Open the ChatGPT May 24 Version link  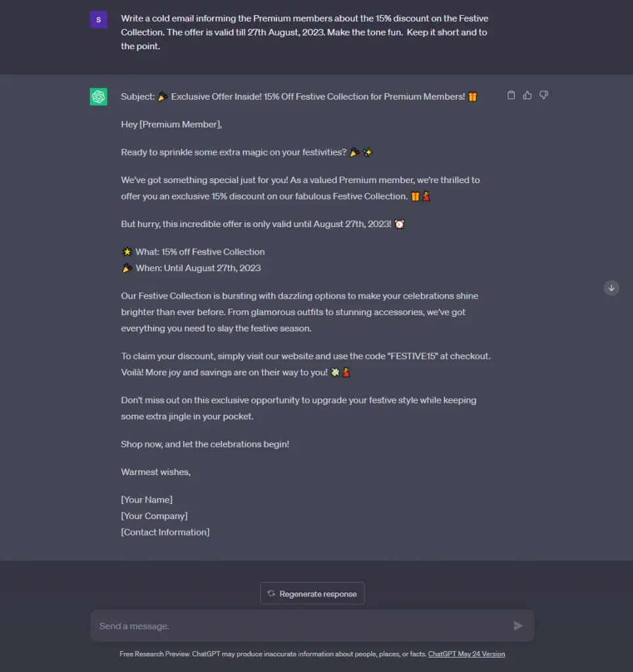pyautogui.click(x=466, y=654)
